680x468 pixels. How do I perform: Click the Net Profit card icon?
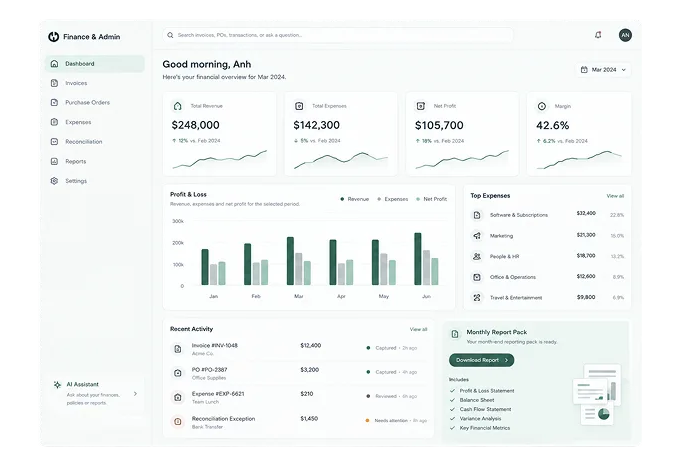click(x=420, y=106)
